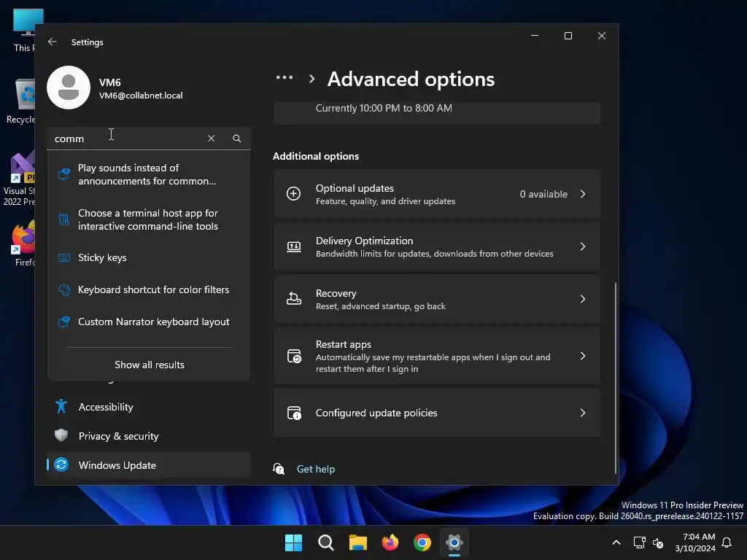Image resolution: width=747 pixels, height=560 pixels.
Task: Click the VM6@collabnet.local email text
Action: coord(141,96)
